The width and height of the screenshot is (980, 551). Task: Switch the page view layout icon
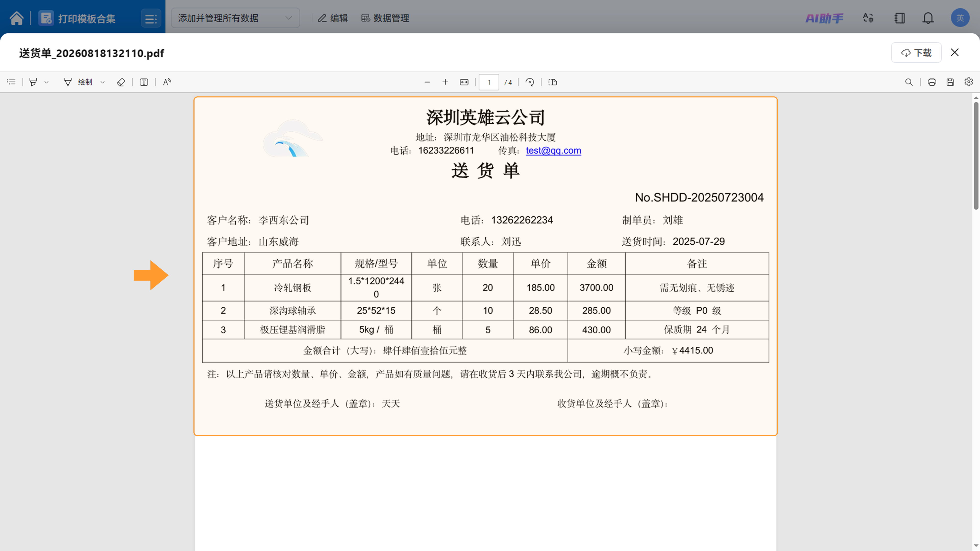coord(553,82)
